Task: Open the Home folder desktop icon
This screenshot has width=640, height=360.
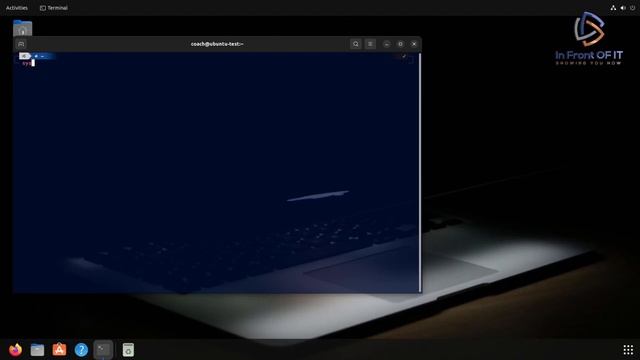Action: (x=22, y=28)
